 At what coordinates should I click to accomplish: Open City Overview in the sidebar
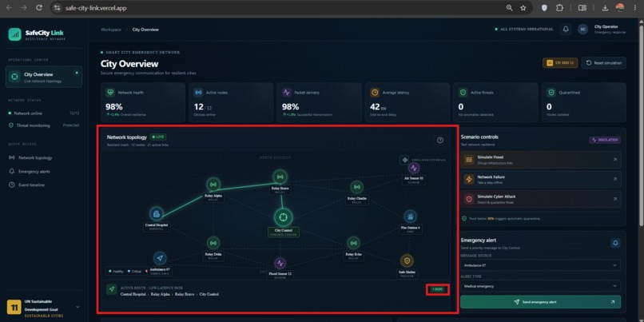point(44,77)
